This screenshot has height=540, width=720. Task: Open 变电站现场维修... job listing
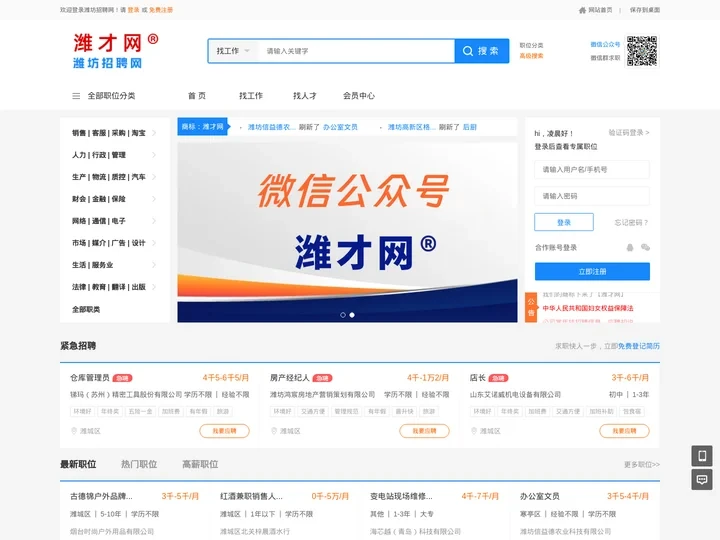point(401,496)
